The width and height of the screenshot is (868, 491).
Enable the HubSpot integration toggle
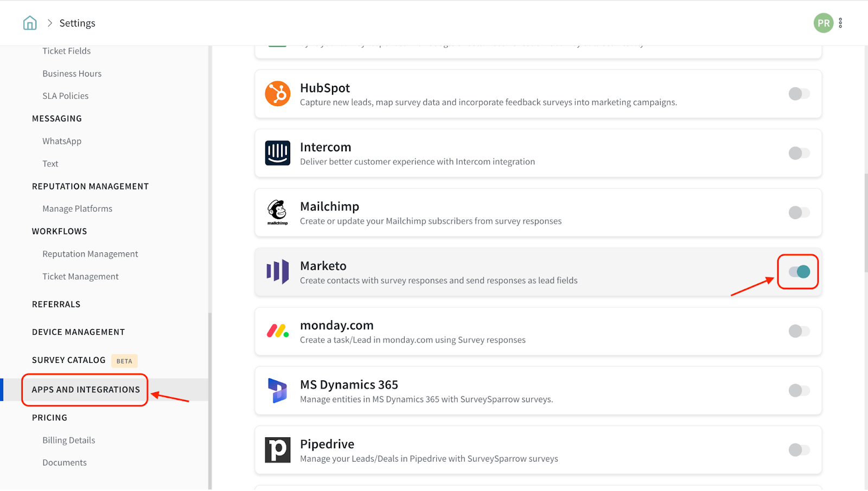pos(799,94)
